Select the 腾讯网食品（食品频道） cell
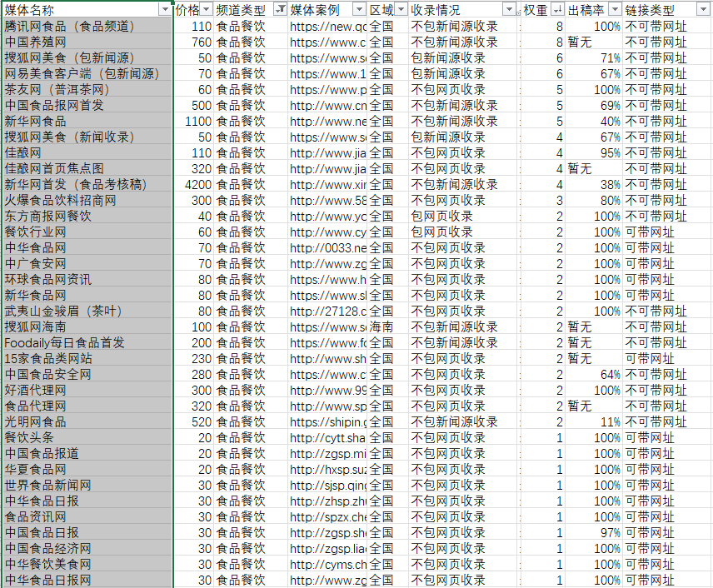 [87, 27]
